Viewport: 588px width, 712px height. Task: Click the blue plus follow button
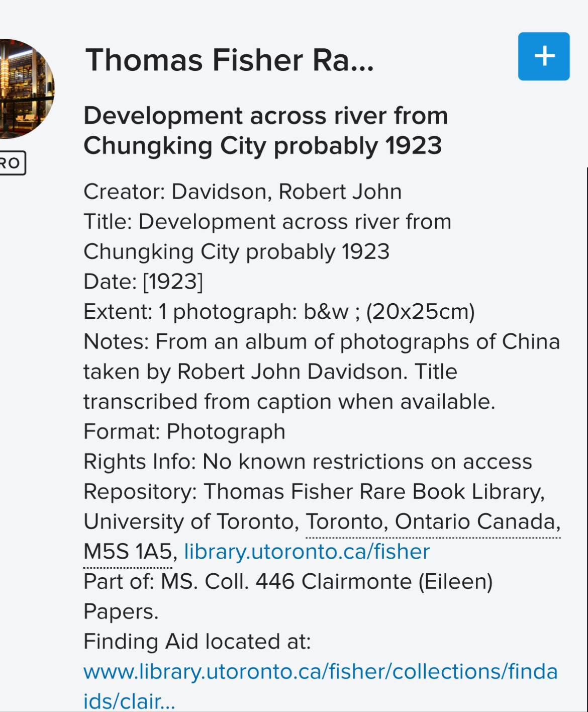(x=544, y=56)
